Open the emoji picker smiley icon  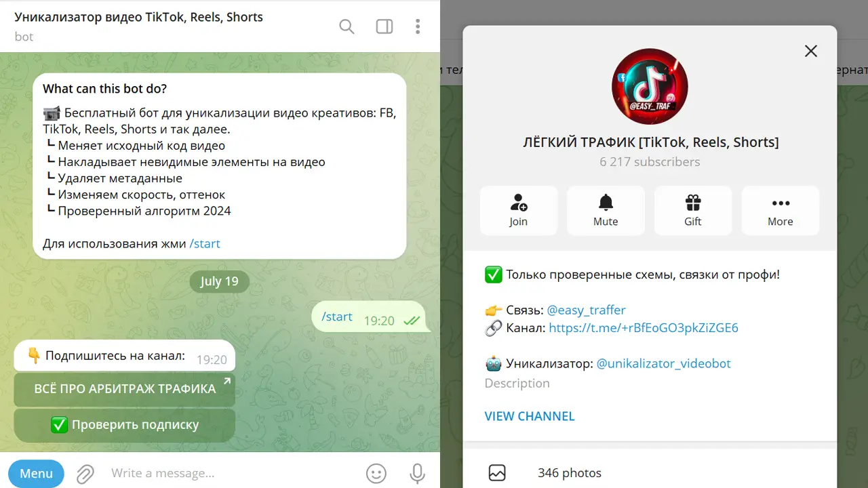(376, 473)
